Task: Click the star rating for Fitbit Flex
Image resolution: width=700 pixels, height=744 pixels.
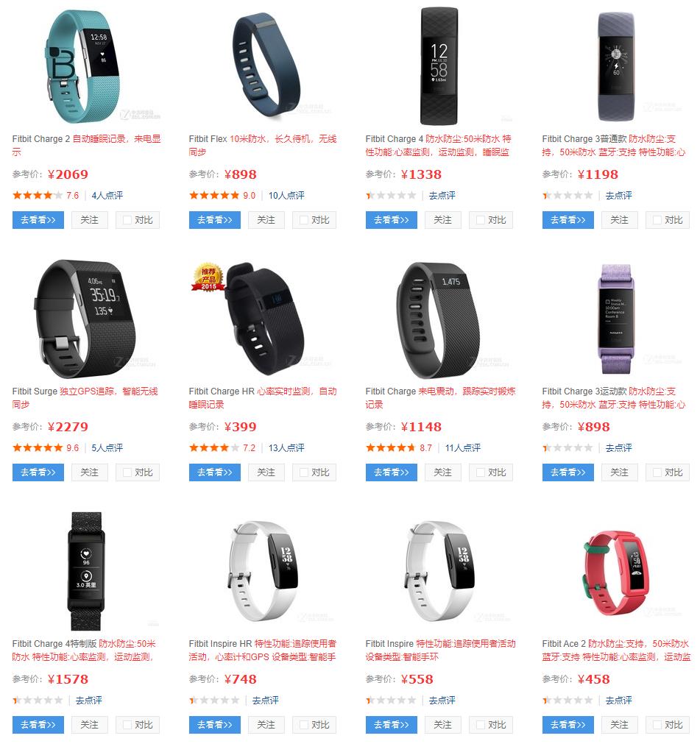Action: [x=214, y=196]
